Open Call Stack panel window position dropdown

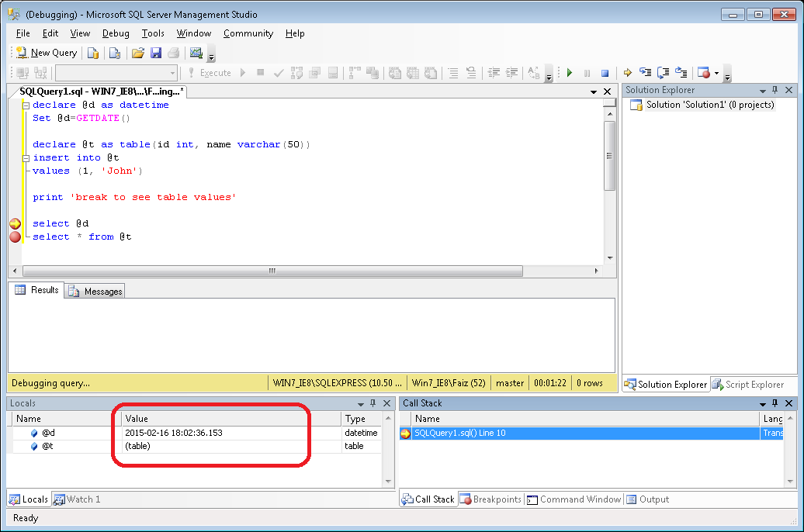pos(762,404)
